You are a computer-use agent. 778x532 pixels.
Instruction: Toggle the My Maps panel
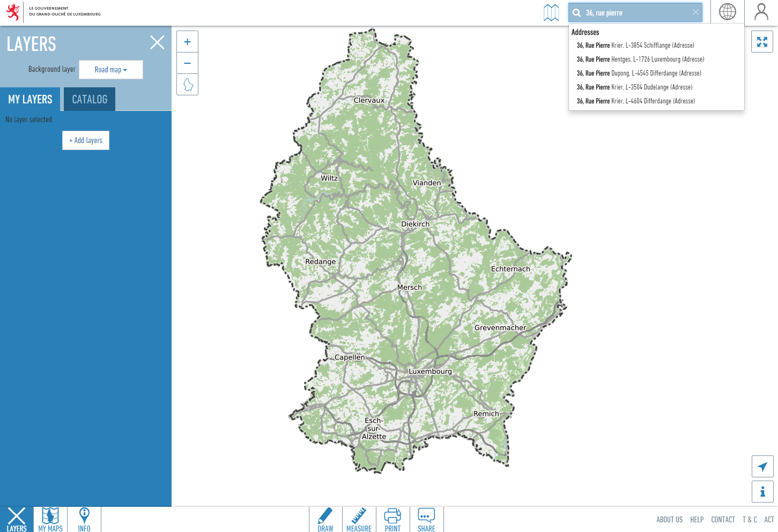[50, 520]
